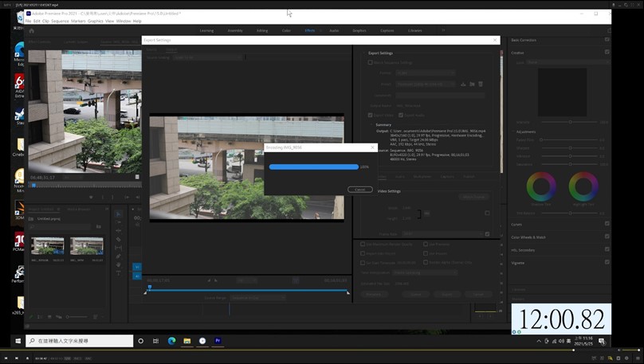The image size is (644, 364).
Task: Open the Sequence menu
Action: click(61, 21)
